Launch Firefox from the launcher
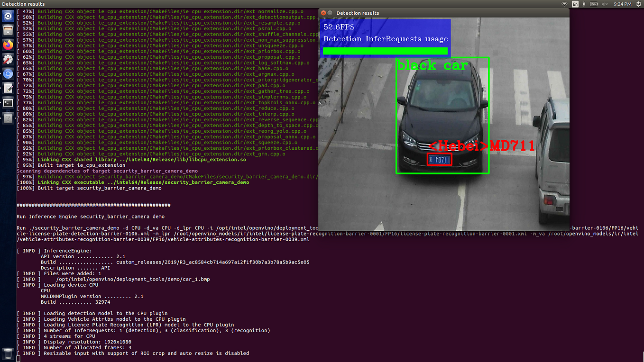 [7, 45]
